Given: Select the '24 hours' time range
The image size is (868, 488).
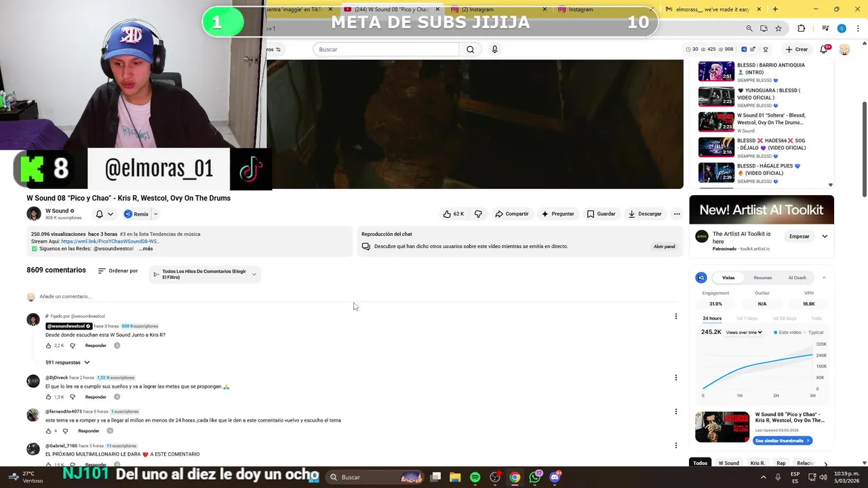Looking at the screenshot, I should click(712, 319).
